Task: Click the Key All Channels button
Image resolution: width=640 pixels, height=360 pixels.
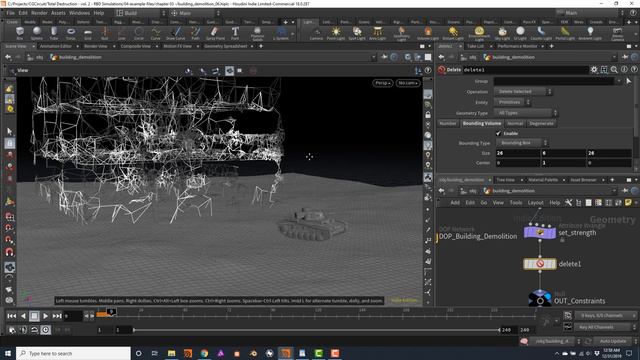Action: point(605,327)
